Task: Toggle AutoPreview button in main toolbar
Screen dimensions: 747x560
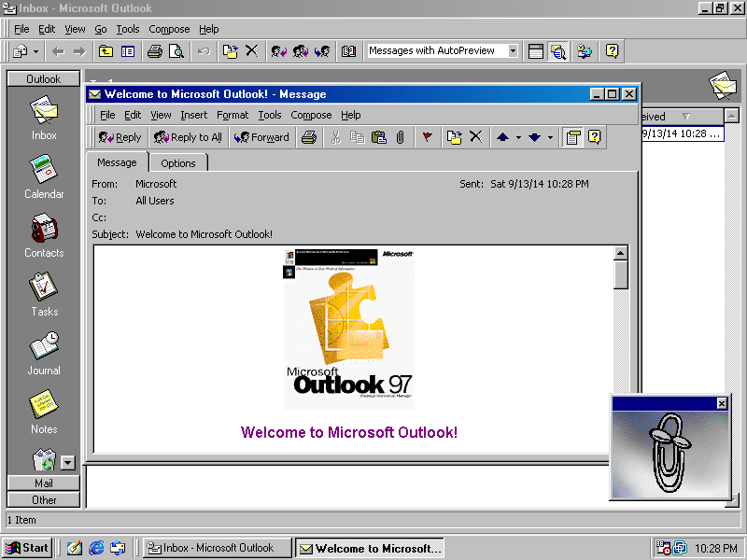Action: (557, 51)
